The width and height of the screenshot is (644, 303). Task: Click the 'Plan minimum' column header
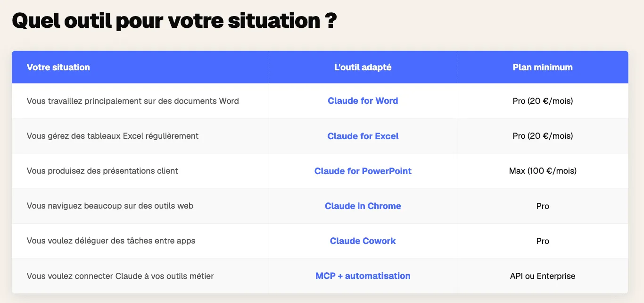543,67
